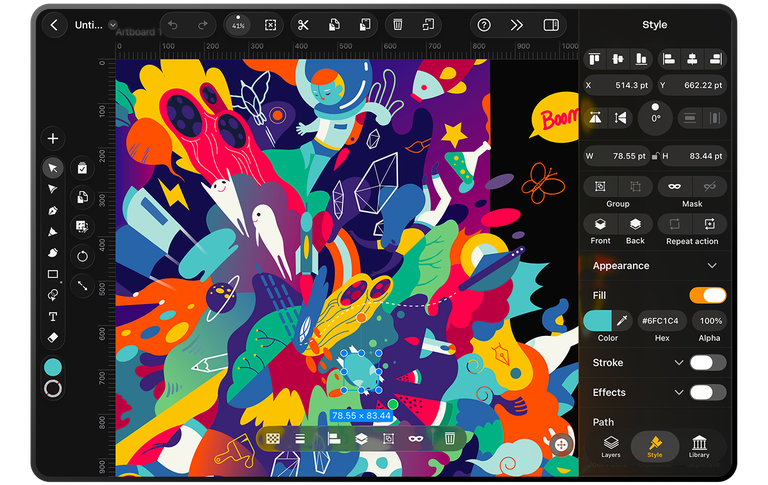Open the document title dropdown arrow
The image size is (768, 485).
pos(112,25)
